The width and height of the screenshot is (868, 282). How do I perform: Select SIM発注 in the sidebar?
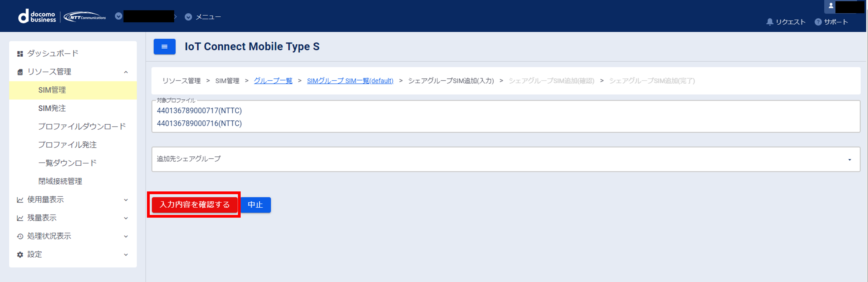[52, 108]
